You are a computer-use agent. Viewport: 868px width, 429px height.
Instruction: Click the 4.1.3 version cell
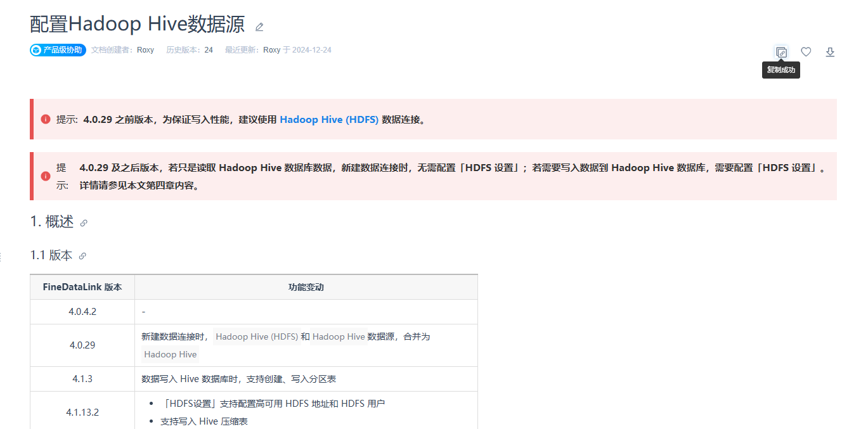click(x=82, y=379)
